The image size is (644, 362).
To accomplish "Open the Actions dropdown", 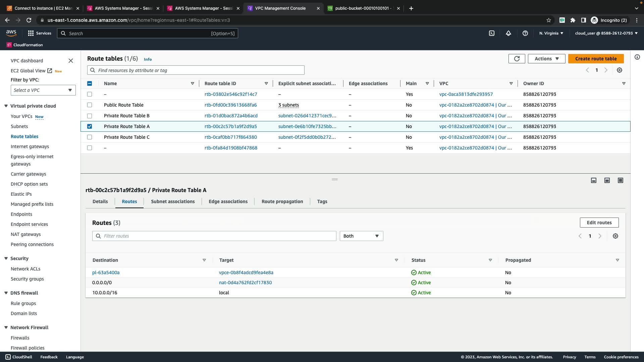I will coord(546,59).
